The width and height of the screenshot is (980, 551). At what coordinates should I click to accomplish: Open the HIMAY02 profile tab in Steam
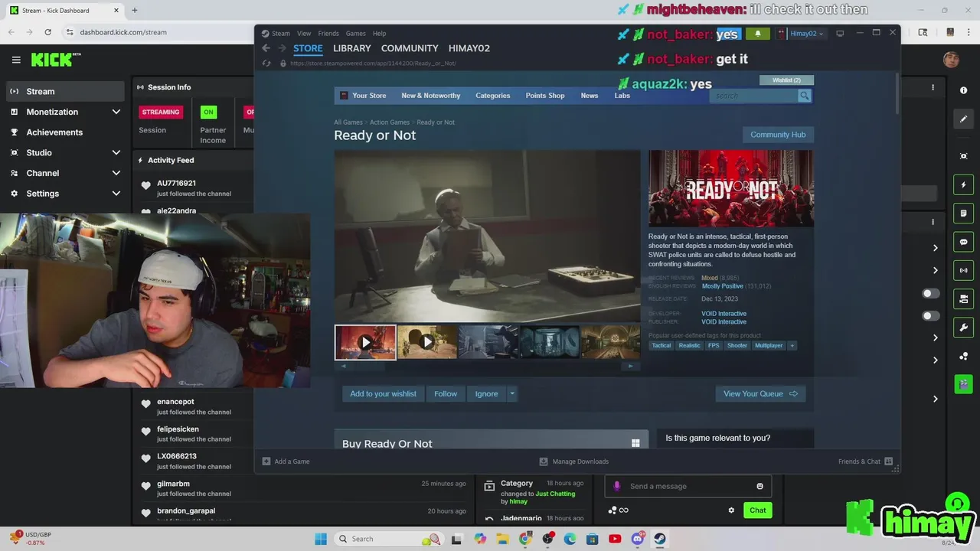(469, 48)
